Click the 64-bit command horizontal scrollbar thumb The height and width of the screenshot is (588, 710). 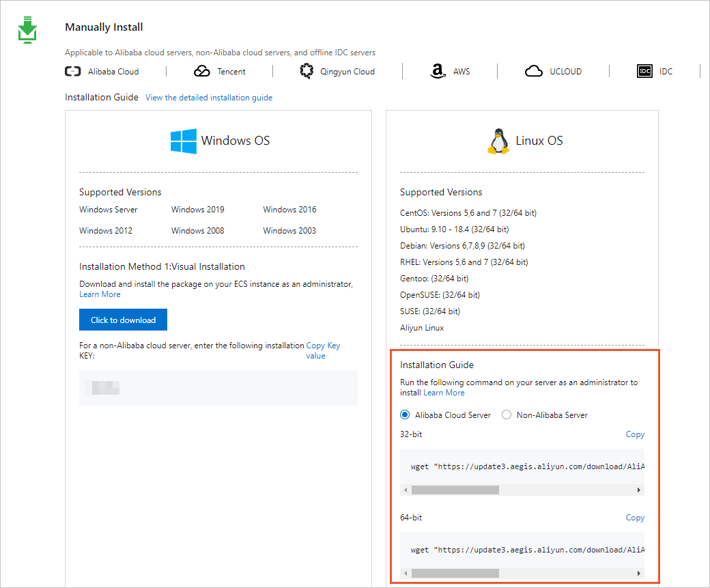pos(455,574)
